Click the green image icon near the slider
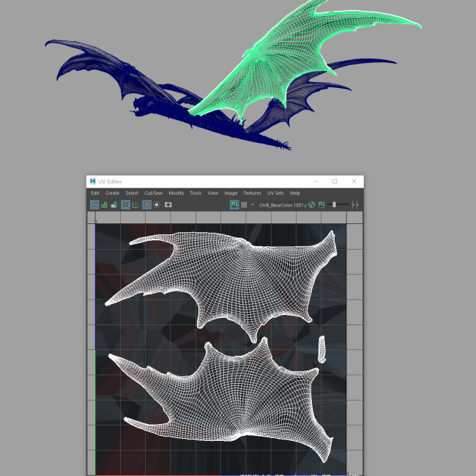476x476 pixels. (x=321, y=205)
